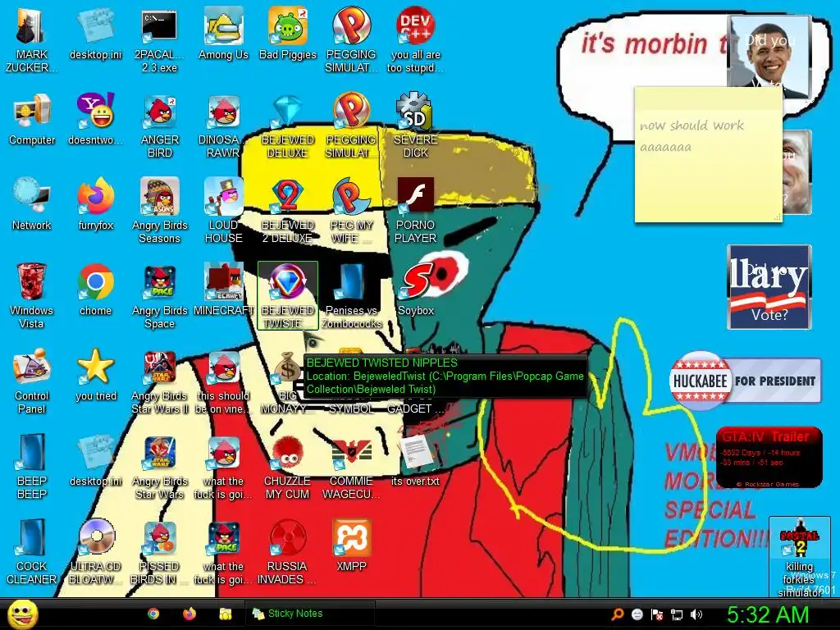Image resolution: width=840 pixels, height=630 pixels.
Task: Click the Huckabee For President gadget
Action: click(745, 381)
